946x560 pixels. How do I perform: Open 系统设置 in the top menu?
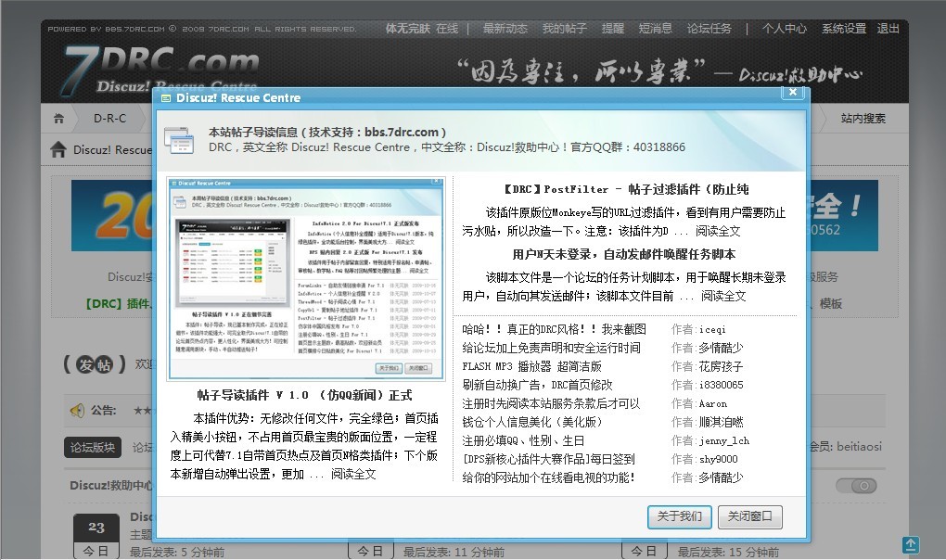point(843,29)
